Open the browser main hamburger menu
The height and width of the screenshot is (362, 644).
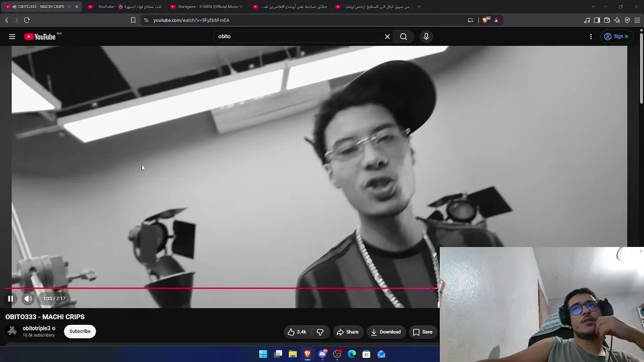tap(637, 20)
